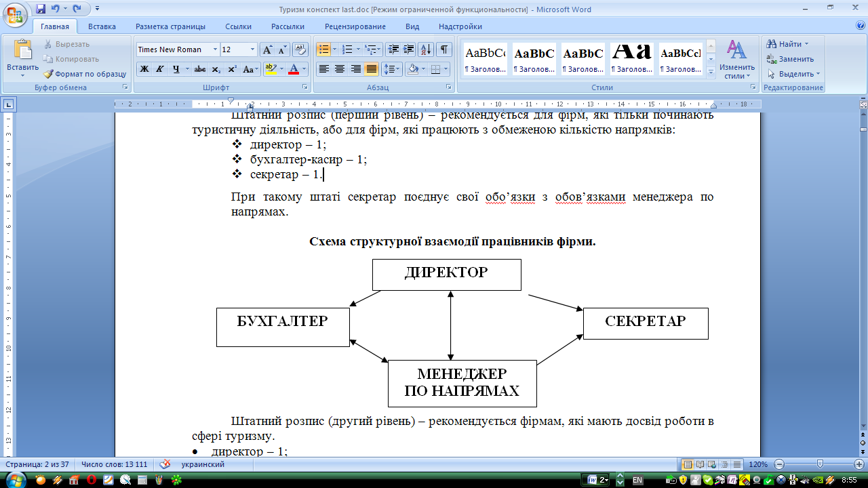Switch to Draft view icon
Image resolution: width=868 pixels, height=488 pixels.
(737, 464)
